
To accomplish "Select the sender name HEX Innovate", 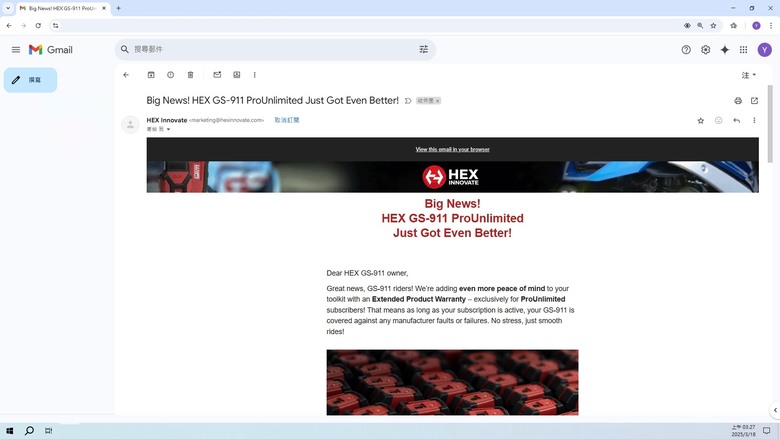I will click(x=167, y=120).
